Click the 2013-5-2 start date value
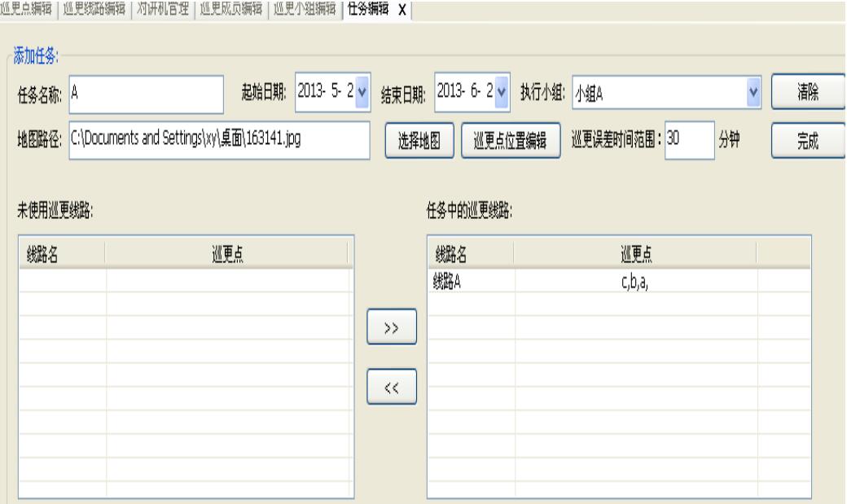Screen dimensions: 847x504 point(325,91)
